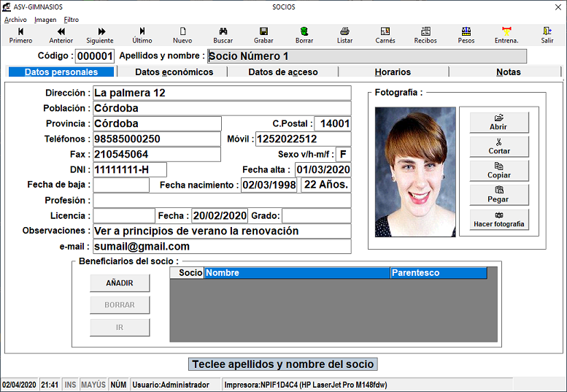Delete the record with toolbar Borrar
Viewport: 567px width, 392px height.
(304, 35)
